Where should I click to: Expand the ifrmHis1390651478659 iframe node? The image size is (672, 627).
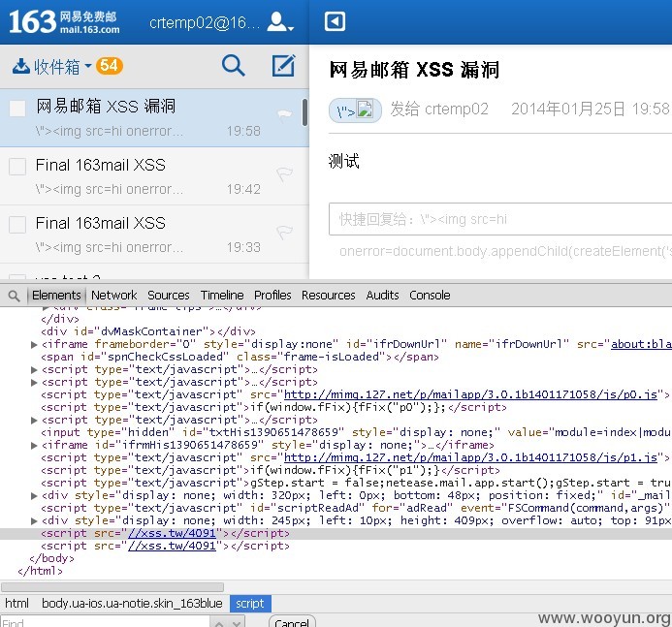tap(34, 446)
